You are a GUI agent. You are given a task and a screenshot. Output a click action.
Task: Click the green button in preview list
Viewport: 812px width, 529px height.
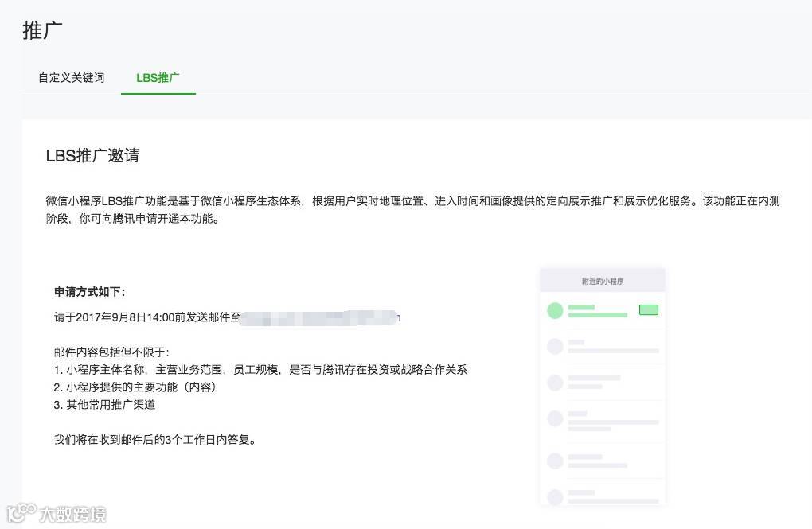(x=648, y=309)
